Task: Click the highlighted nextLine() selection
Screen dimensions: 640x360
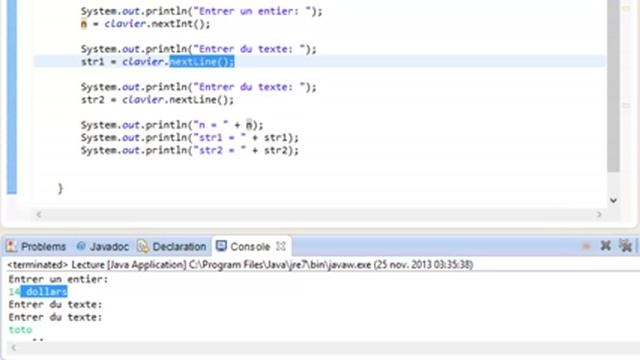Action: 202,62
